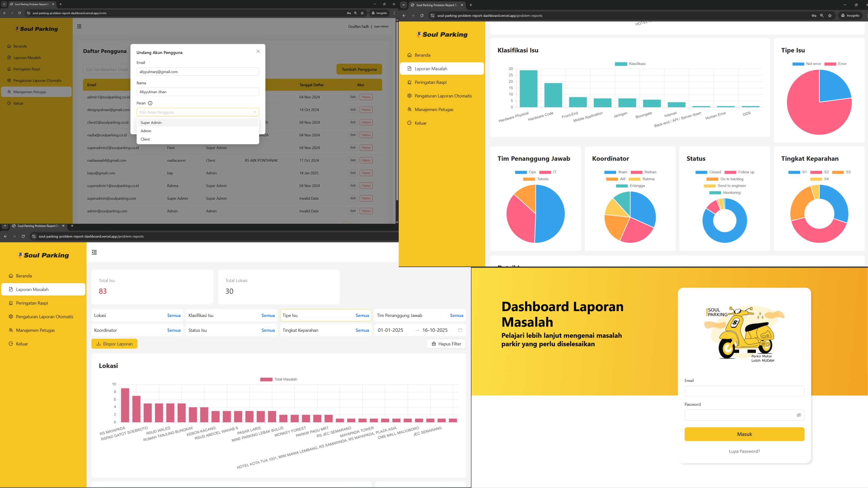Toggle the Error legend swatch in Tipe Isu
The height and width of the screenshot is (488, 868).
tap(830, 64)
